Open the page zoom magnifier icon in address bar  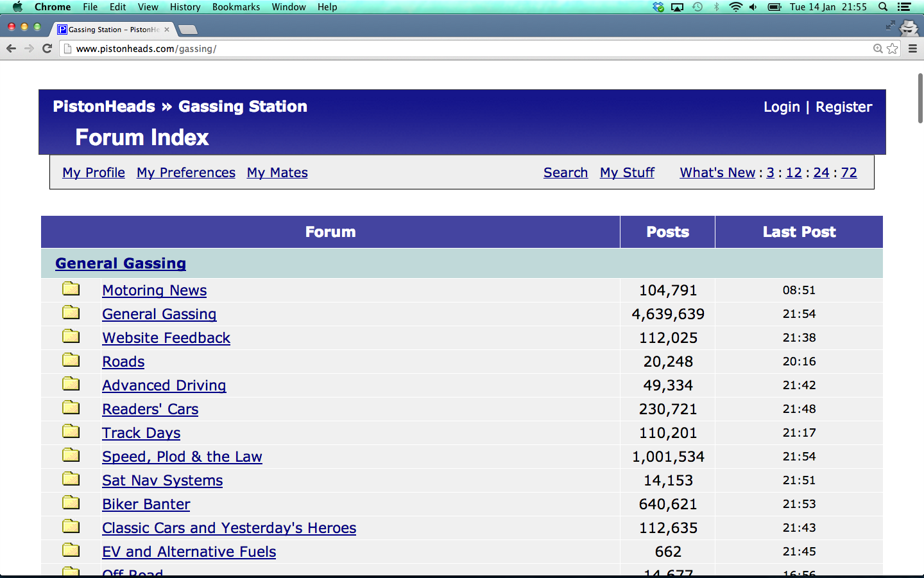click(878, 48)
